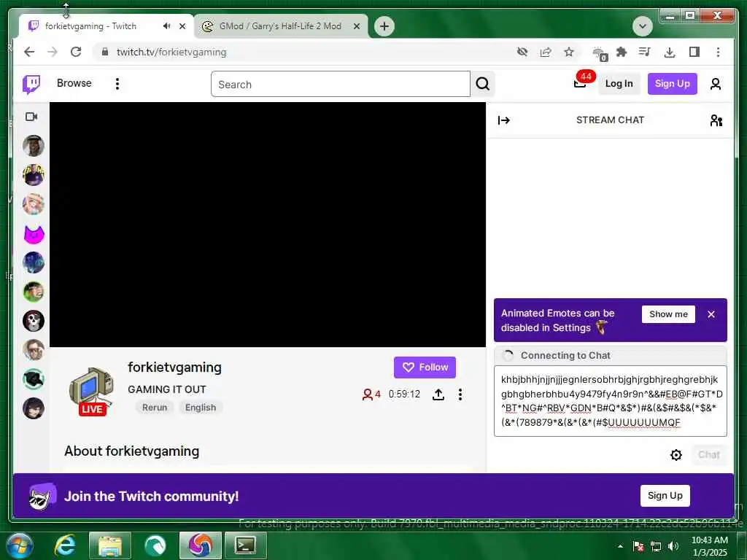This screenshot has height=560, width=747.
Task: Focus the Twitch Search field
Action: tap(340, 85)
